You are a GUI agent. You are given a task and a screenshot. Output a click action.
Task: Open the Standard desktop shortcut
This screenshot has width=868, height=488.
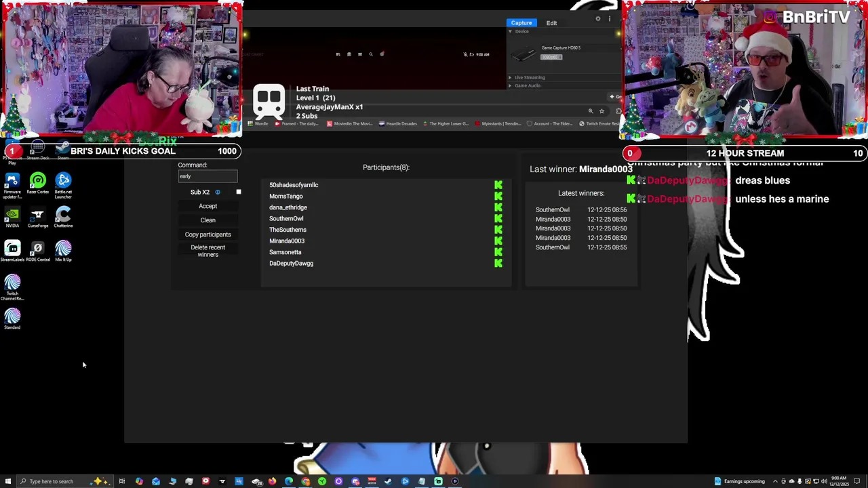point(12,318)
